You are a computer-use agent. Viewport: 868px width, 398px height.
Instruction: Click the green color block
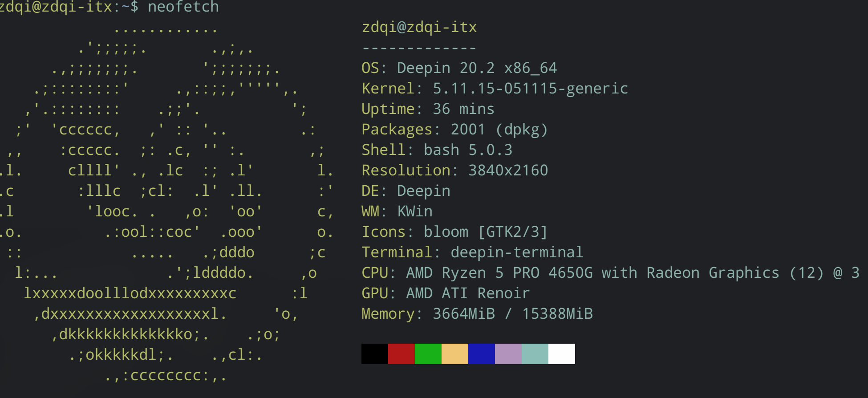point(428,354)
